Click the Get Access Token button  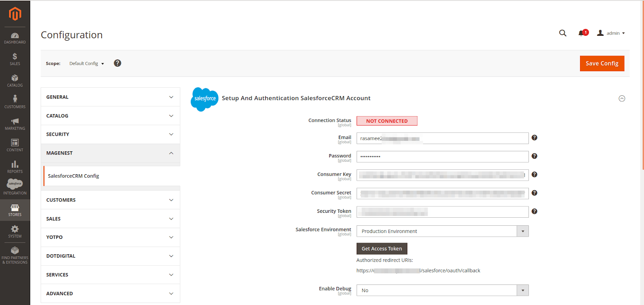click(x=382, y=249)
